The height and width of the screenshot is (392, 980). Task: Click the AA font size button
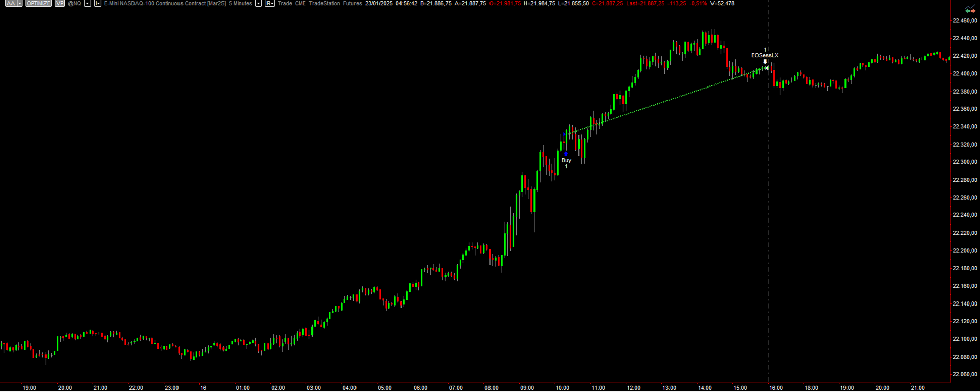[10, 4]
